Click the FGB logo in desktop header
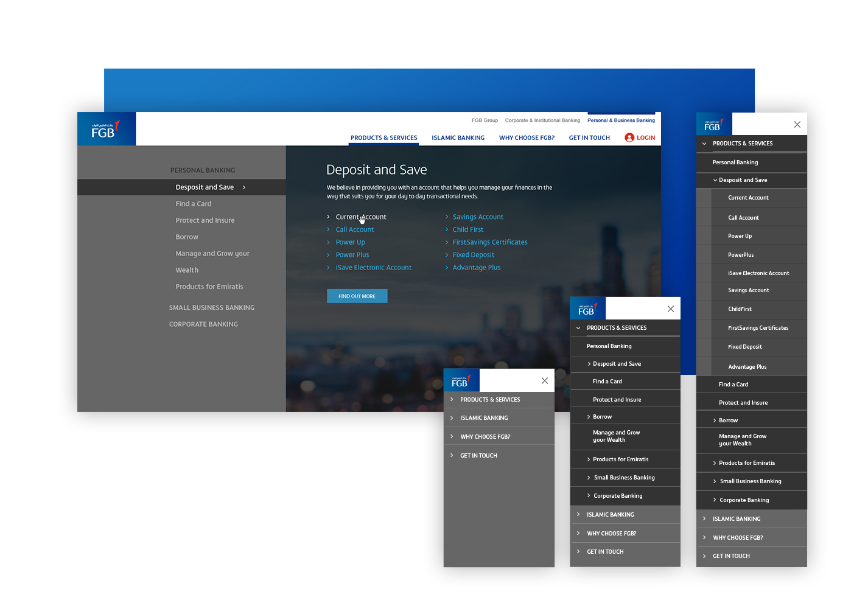868x614 pixels. [x=106, y=129]
